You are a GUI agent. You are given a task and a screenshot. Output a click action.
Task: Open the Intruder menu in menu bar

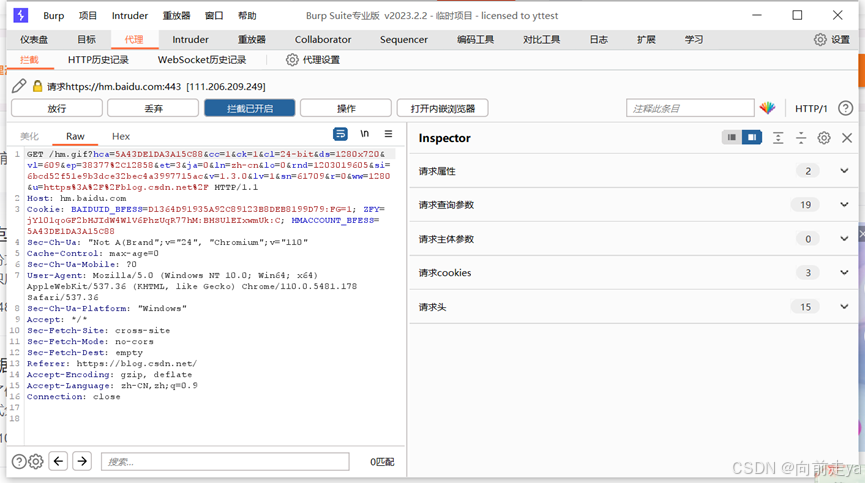130,15
